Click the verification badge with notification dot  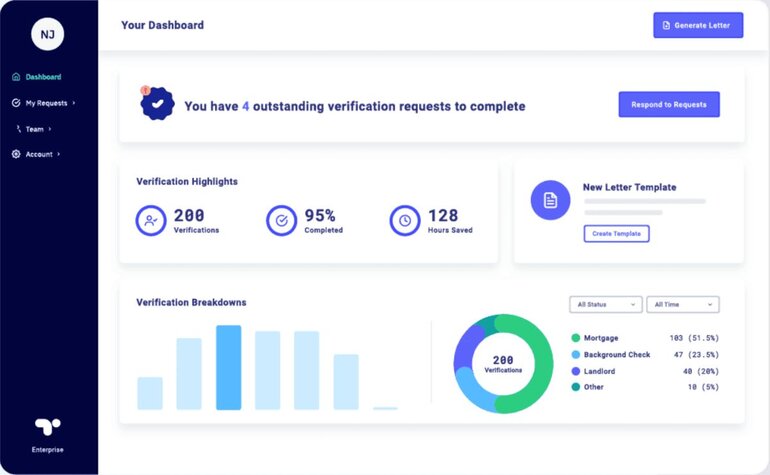coord(157,103)
